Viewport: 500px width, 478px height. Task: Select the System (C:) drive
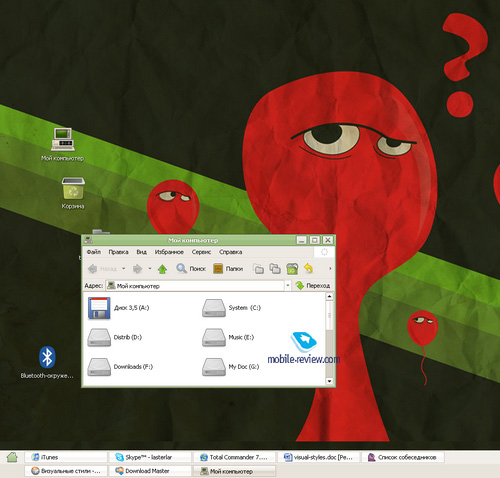click(231, 308)
